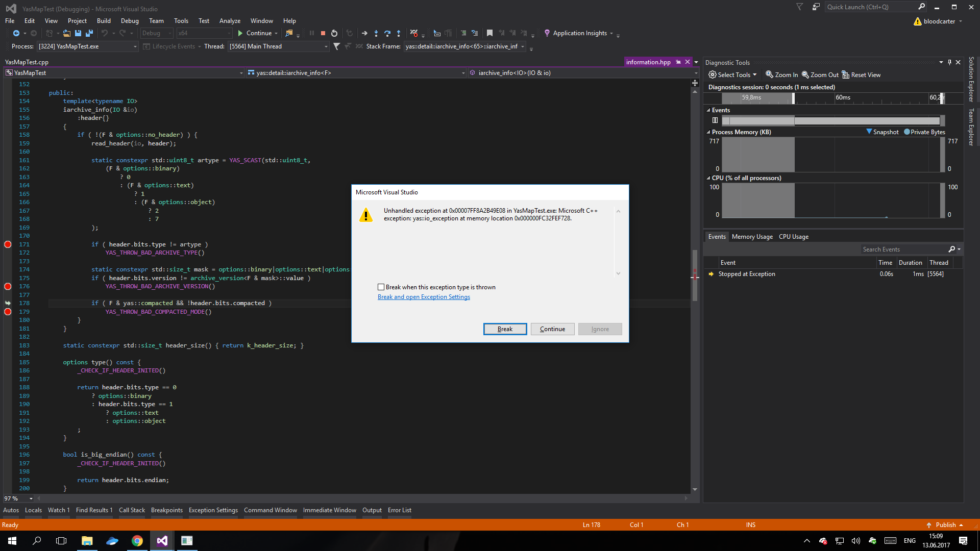This screenshot has width=980, height=551.
Task: Open the Debug menu
Action: pos(130,21)
